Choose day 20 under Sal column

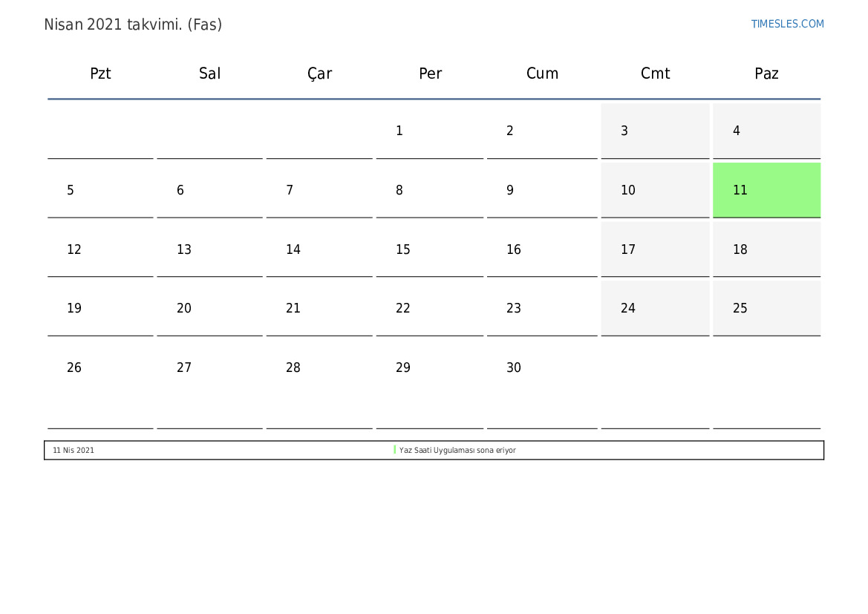coord(209,308)
